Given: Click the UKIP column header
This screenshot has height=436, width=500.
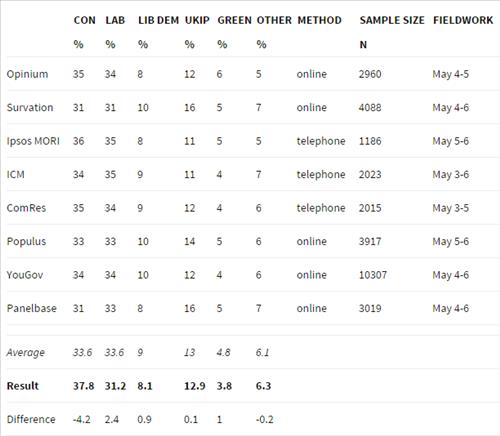Looking at the screenshot, I should (197, 20).
